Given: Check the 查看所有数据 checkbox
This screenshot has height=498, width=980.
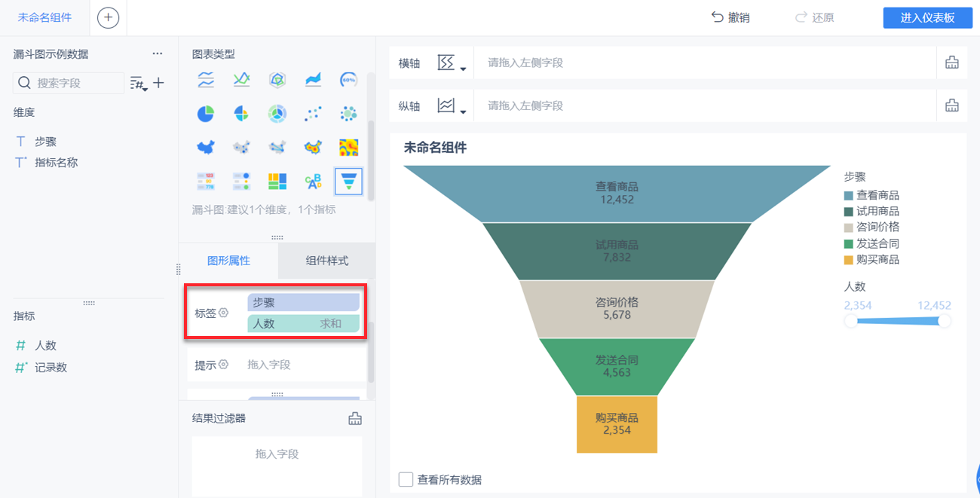Looking at the screenshot, I should pos(406,479).
